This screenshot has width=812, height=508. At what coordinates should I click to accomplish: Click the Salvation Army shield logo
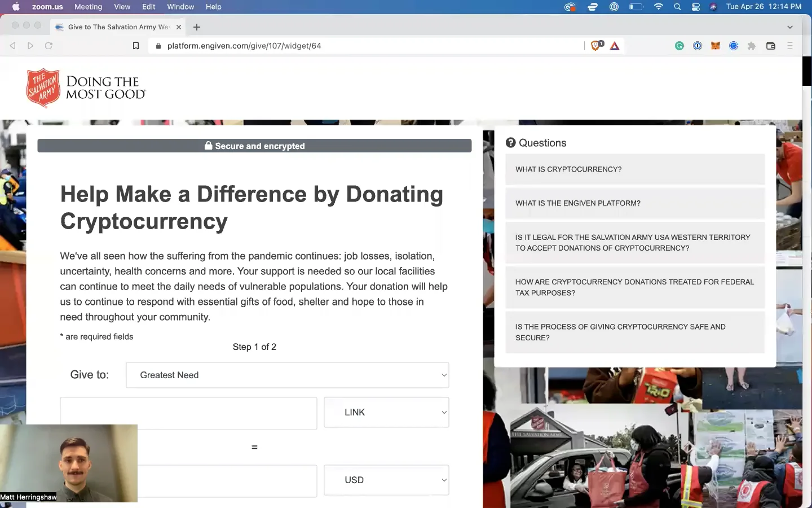(x=43, y=87)
